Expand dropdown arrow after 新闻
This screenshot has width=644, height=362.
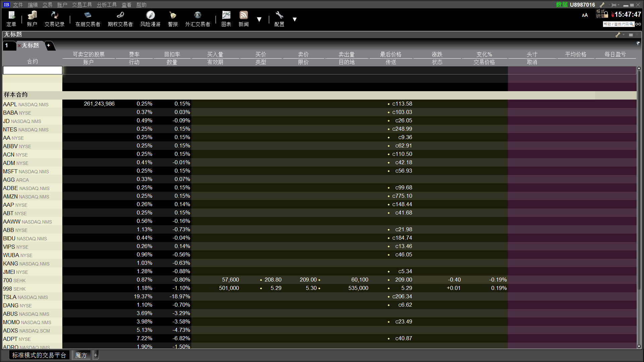[x=259, y=19]
